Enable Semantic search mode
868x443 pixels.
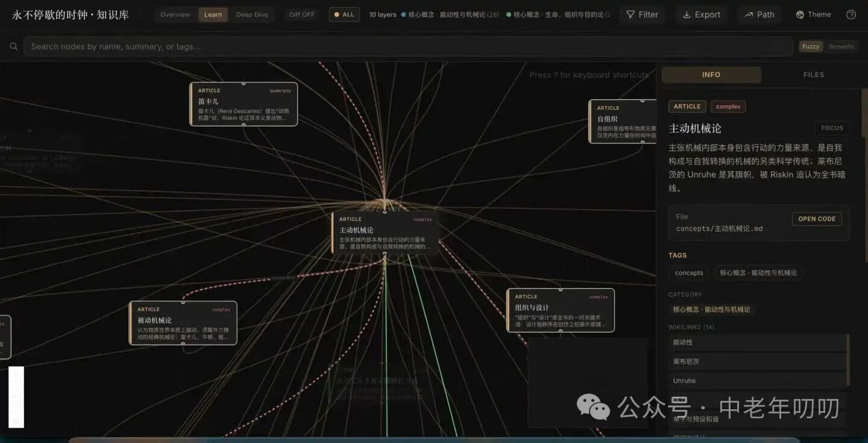841,46
